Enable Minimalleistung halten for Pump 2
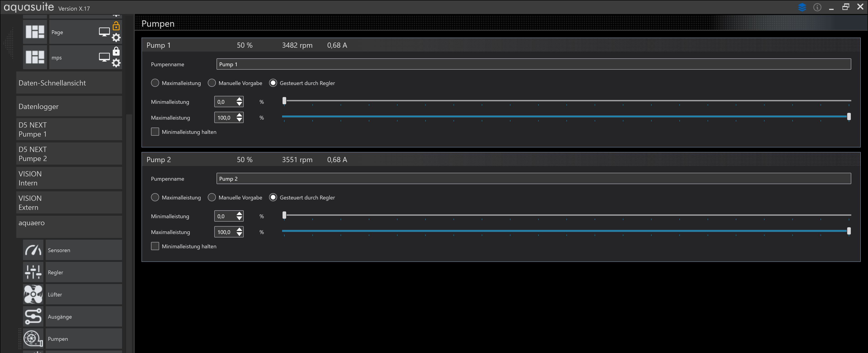Image resolution: width=868 pixels, height=353 pixels. coord(155,246)
